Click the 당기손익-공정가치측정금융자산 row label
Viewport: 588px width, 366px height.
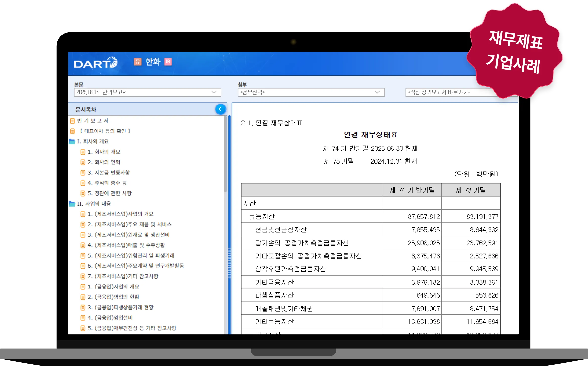tap(302, 243)
